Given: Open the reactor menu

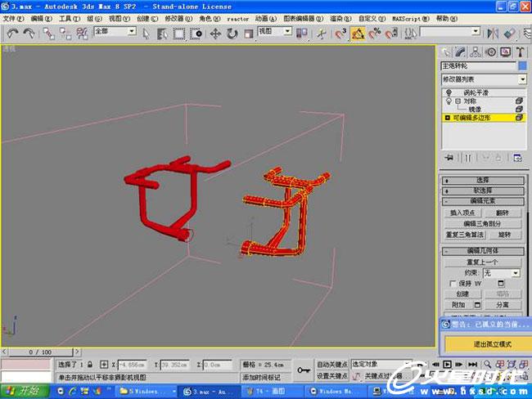Looking at the screenshot, I should [238, 19].
